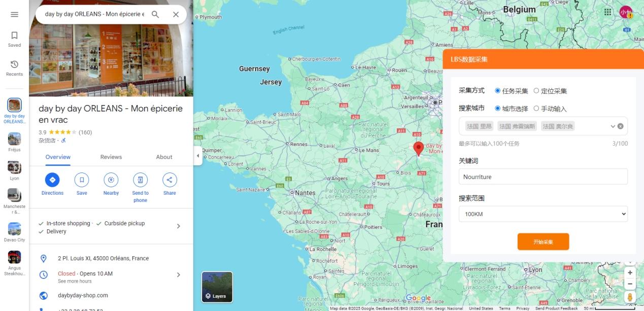Open the Google Maps hamburger menu
Image resolution: width=644 pixels, height=311 pixels.
click(14, 14)
